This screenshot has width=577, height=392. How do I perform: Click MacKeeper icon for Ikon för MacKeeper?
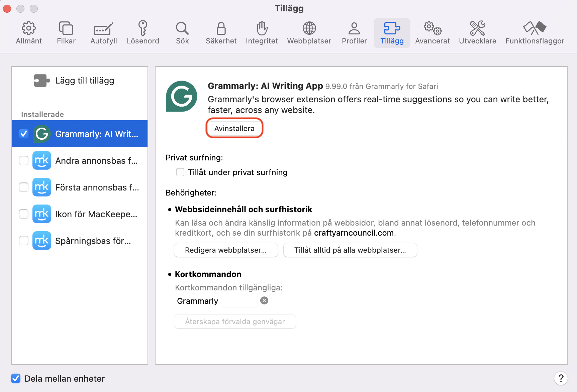pyautogui.click(x=42, y=214)
